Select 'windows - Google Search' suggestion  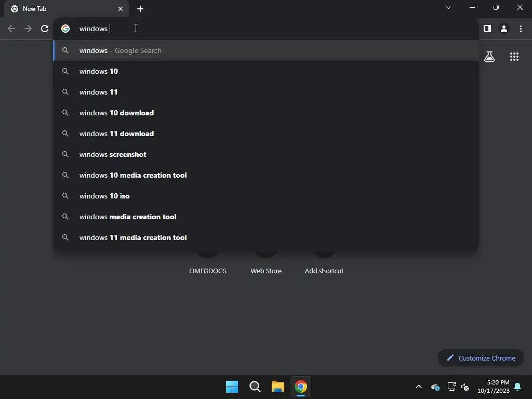tap(266, 50)
